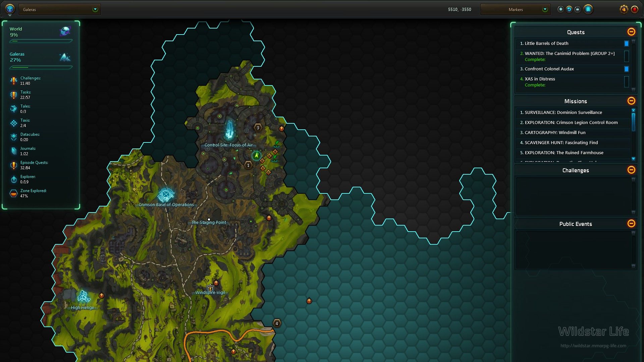Click the Crimson Base of Operations map icon
The width and height of the screenshot is (644, 362).
[x=166, y=194]
